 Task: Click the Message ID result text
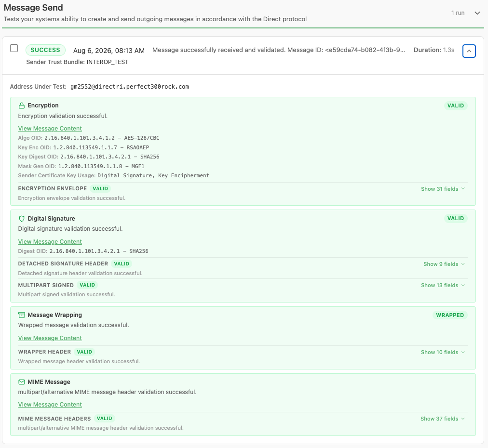[279, 50]
